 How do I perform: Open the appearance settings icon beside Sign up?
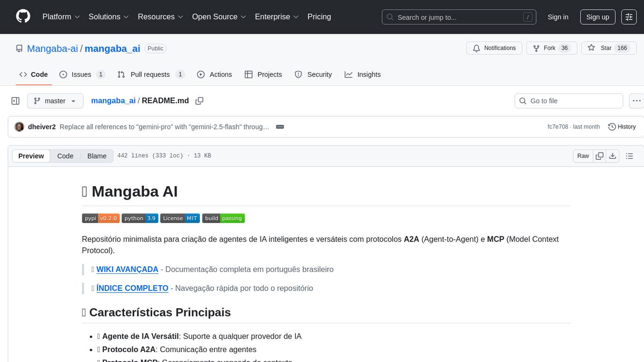click(629, 17)
